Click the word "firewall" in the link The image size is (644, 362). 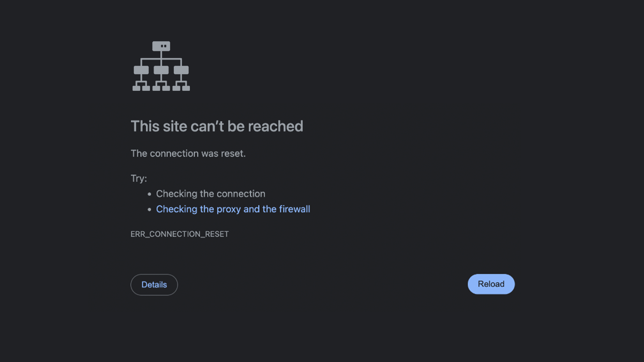click(x=294, y=209)
